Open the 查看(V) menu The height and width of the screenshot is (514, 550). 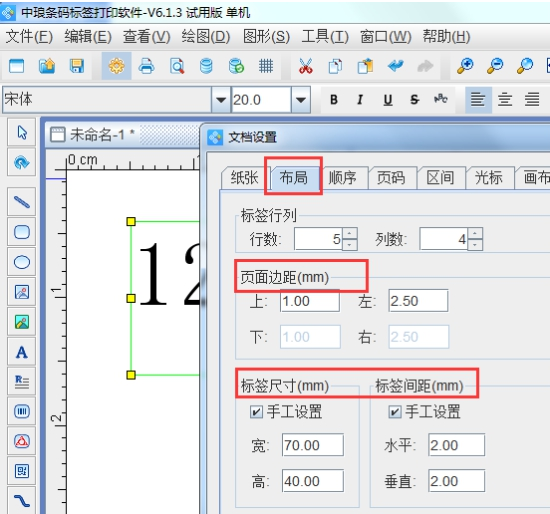click(146, 36)
